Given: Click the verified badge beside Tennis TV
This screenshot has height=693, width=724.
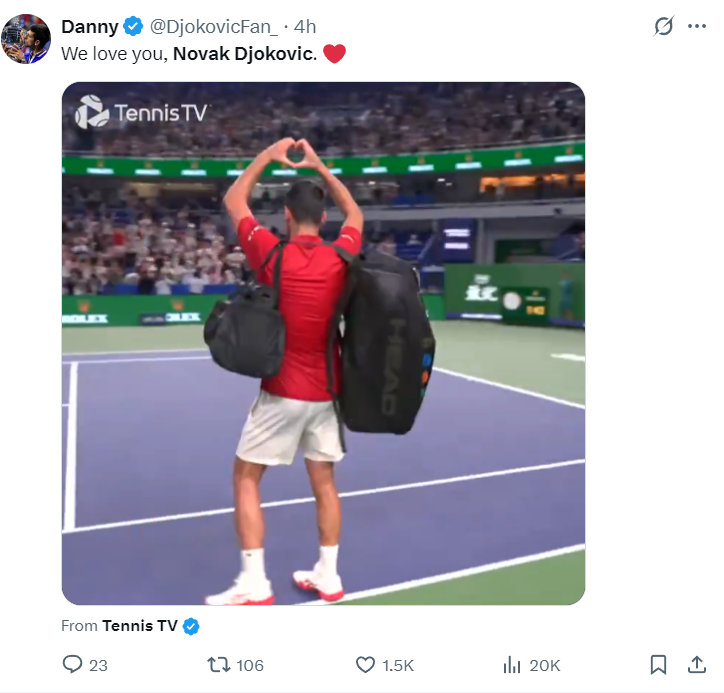Looking at the screenshot, I should coord(191,626).
